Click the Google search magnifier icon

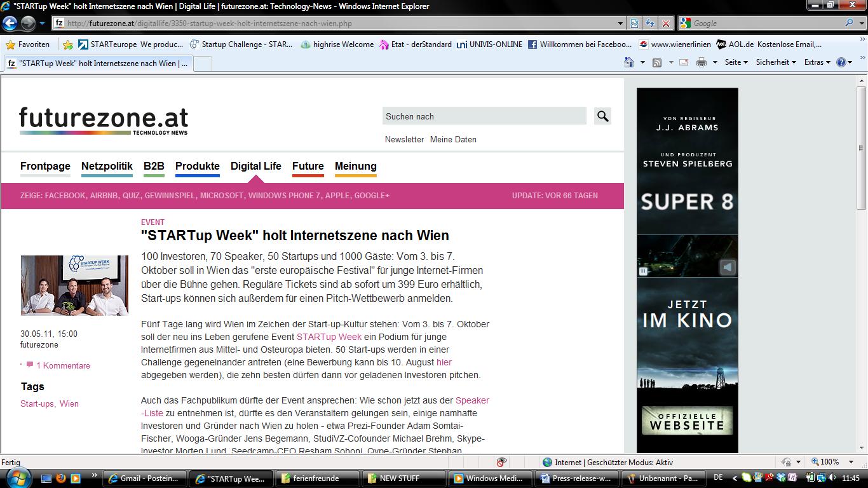849,23
